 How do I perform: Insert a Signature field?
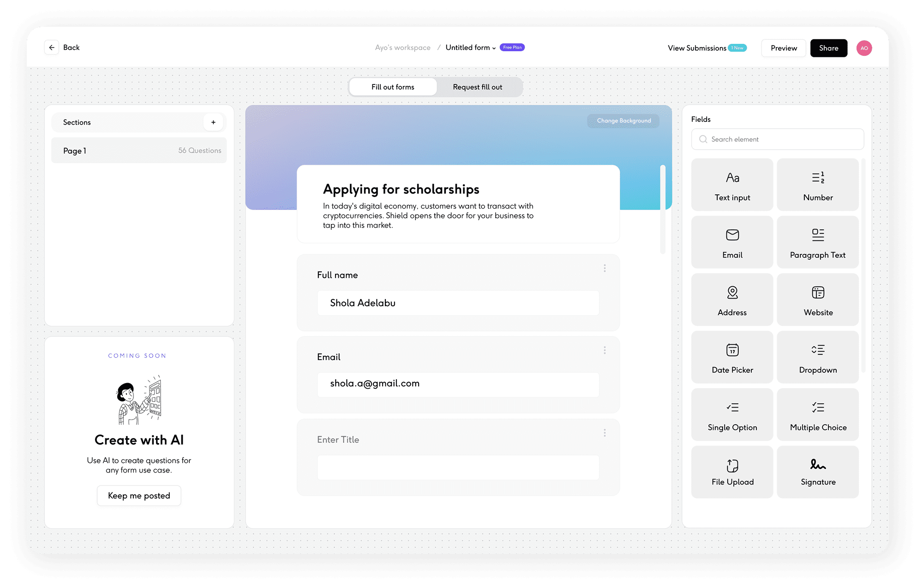(x=817, y=472)
